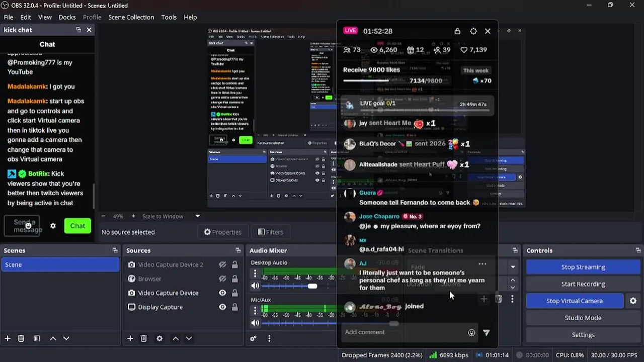Viewport: 644px width, 362px height.
Task: Move source up in Sources list
Action: pyautogui.click(x=176, y=338)
